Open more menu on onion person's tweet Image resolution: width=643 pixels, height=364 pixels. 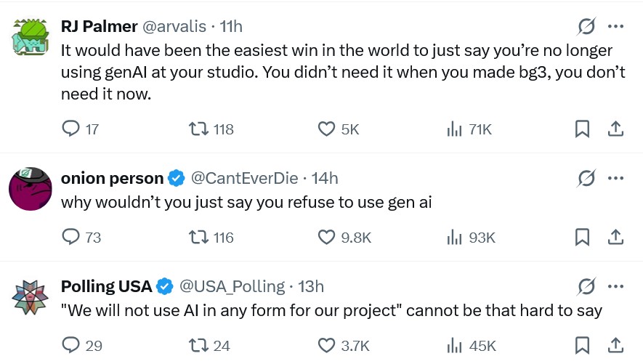[615, 178]
